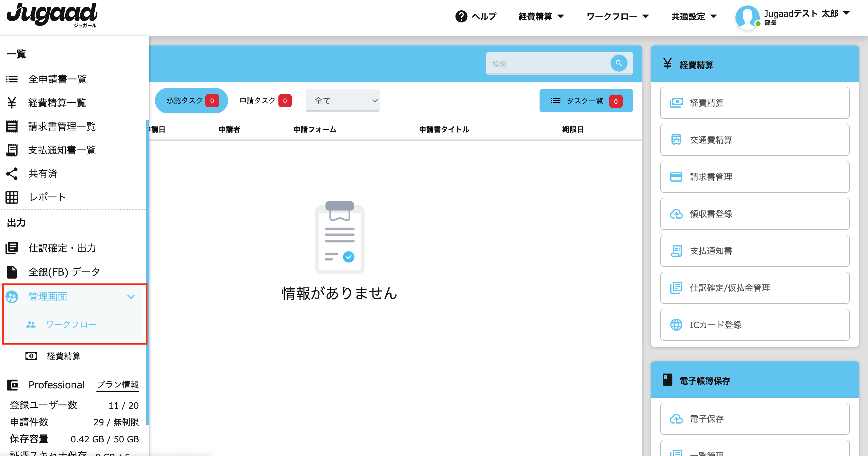Viewport: 868px width, 456px height.
Task: Click the 期限日 column header
Action: 573,129
